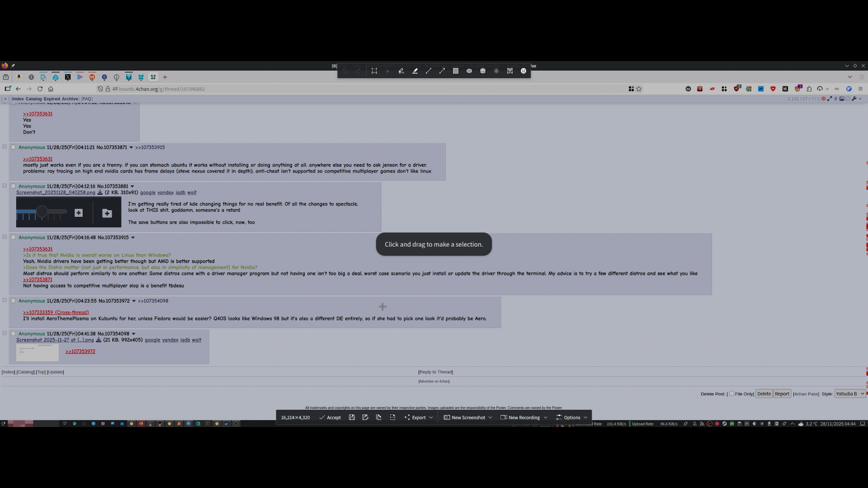
Task: Check the box for post No.107353871
Action: (13, 147)
